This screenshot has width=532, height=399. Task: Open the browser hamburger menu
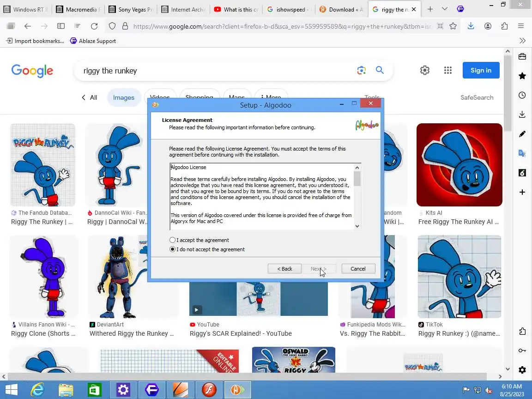tap(521, 26)
